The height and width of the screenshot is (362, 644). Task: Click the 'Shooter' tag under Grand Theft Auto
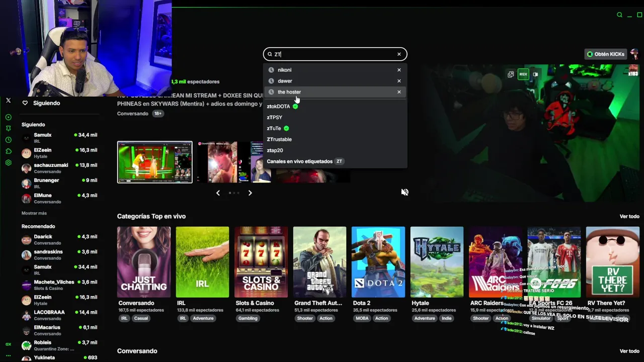305,318
